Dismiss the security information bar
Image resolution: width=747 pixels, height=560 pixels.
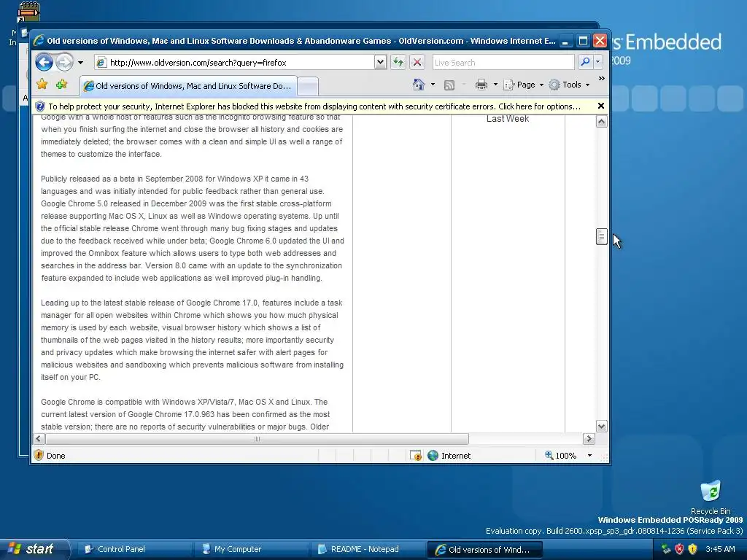tap(601, 106)
